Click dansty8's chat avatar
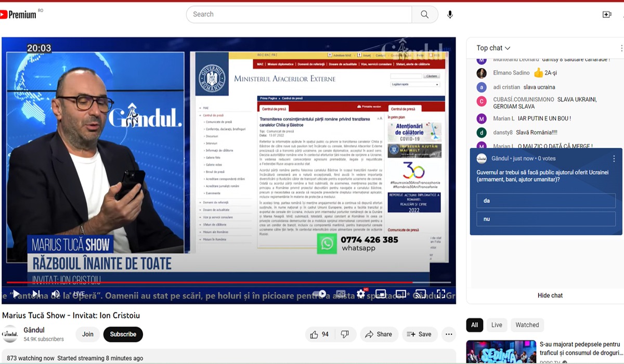This screenshot has width=624, height=364. click(482, 133)
